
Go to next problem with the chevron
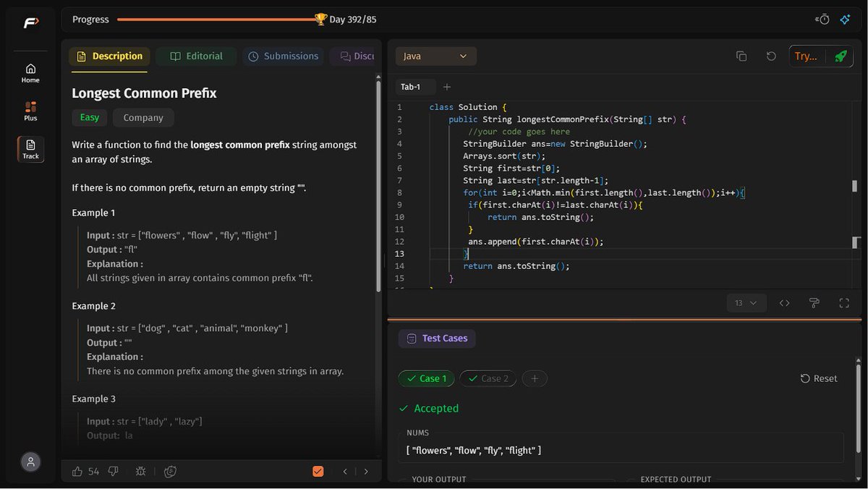click(x=366, y=471)
